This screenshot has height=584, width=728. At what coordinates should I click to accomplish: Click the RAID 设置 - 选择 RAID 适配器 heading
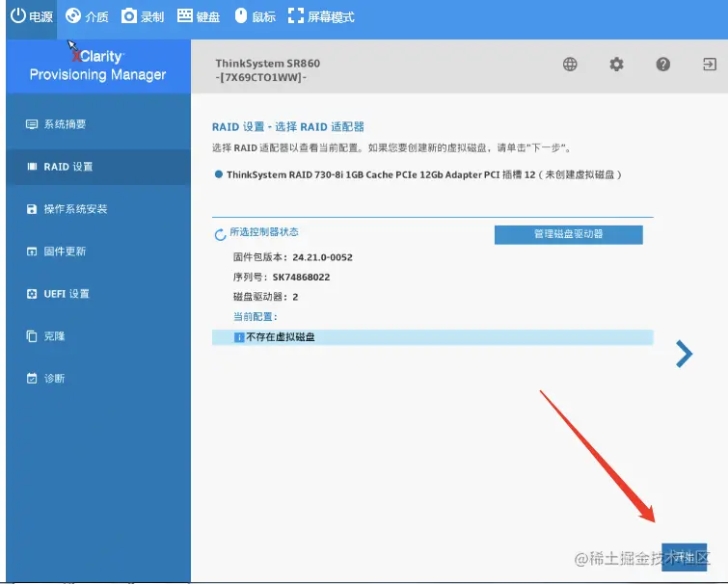coord(288,127)
